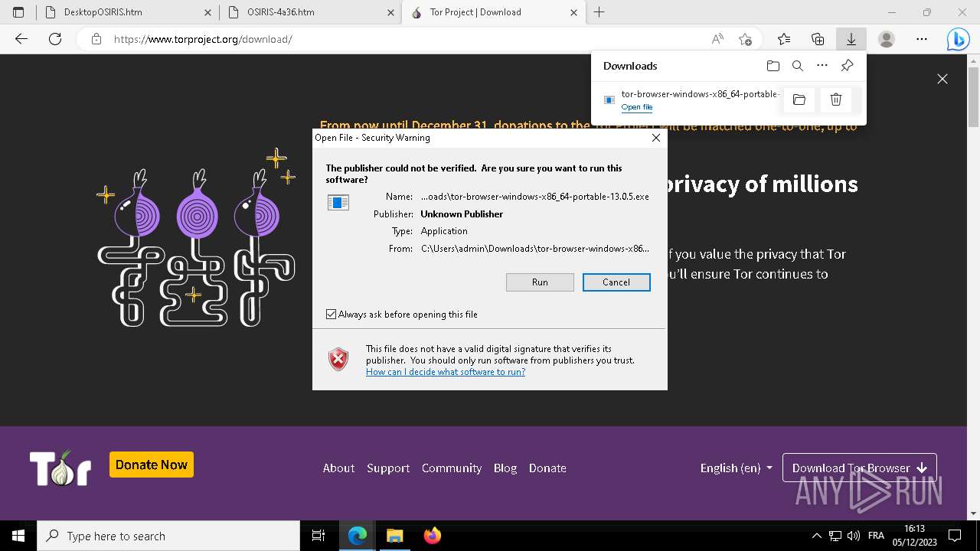The image size is (980, 551).
Task: Uncheck Always ask before opening this file
Action: click(332, 315)
